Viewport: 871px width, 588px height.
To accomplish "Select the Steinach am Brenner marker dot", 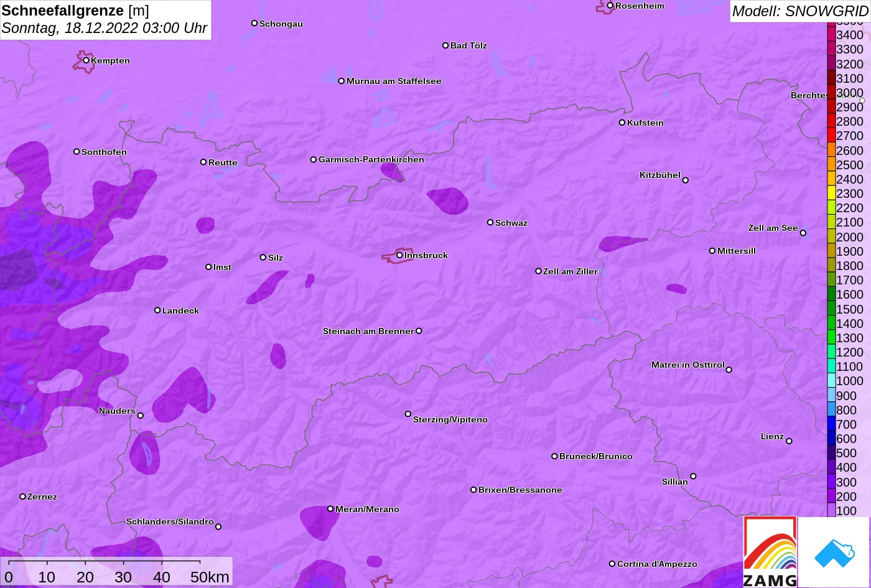I will (419, 331).
